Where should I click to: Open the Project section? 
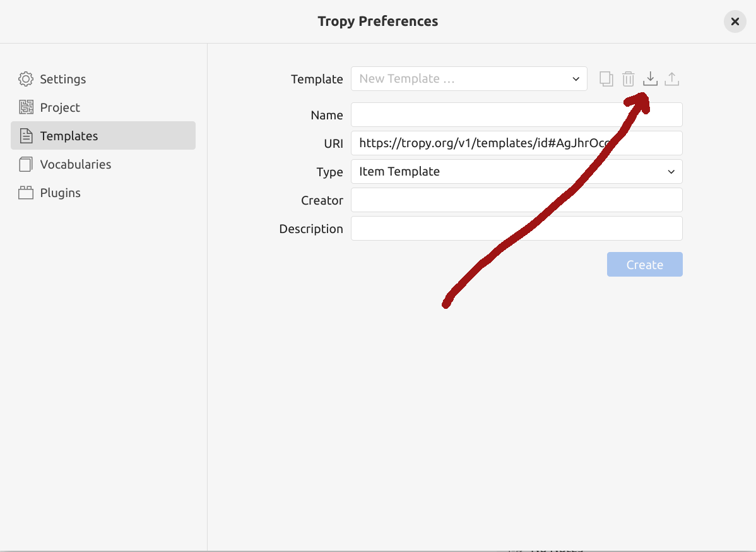point(103,107)
